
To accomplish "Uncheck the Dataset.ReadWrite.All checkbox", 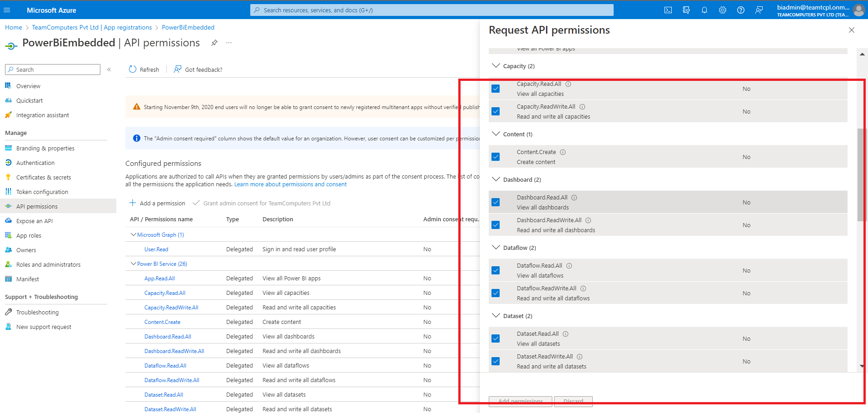I will click(496, 361).
